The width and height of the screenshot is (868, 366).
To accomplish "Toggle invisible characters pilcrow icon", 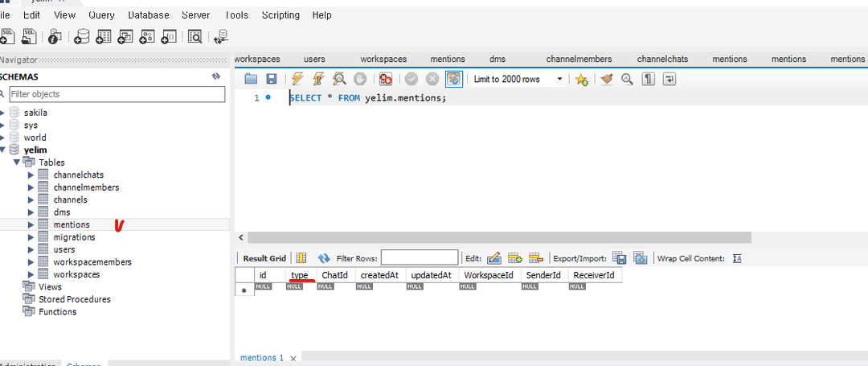I will (649, 79).
